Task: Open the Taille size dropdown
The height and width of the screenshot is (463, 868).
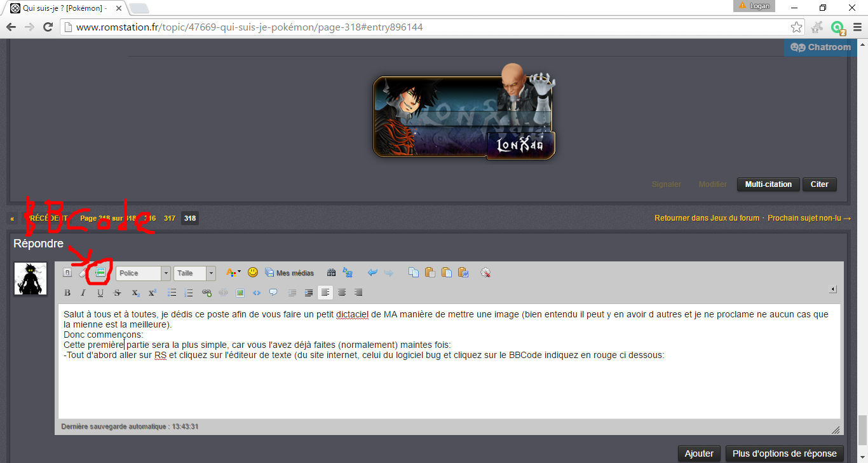Action: coord(195,273)
